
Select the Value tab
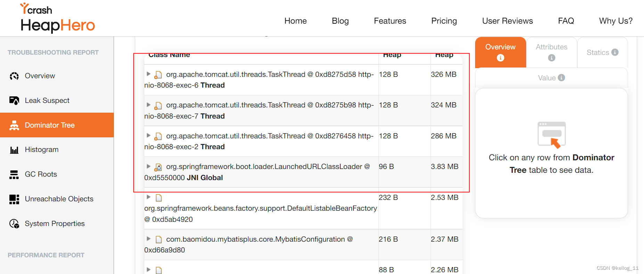[x=552, y=78]
